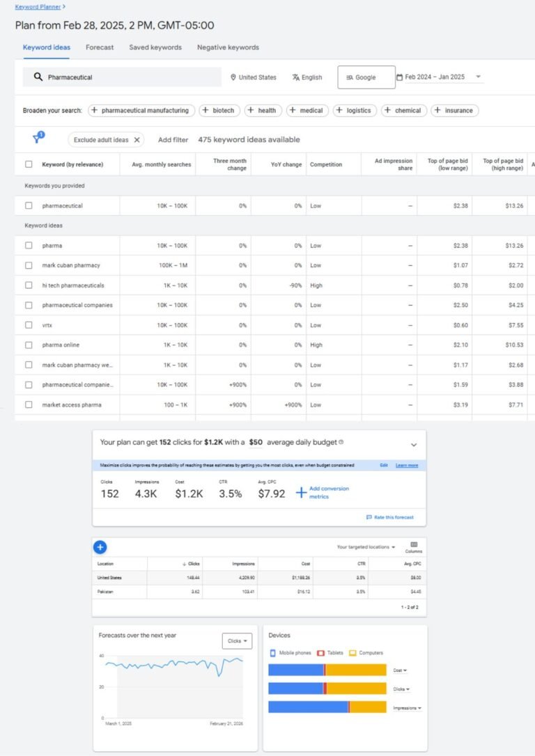
Task: Sort by Avg. monthly searches column
Action: [x=161, y=164]
